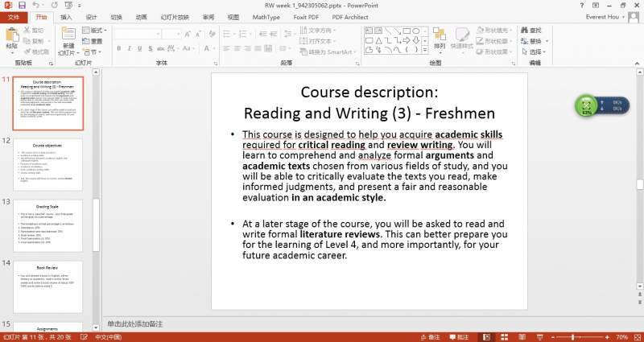Image resolution: width=644 pixels, height=342 pixels.
Task: Switch to the Transitions (切换) tab
Action: 116,17
